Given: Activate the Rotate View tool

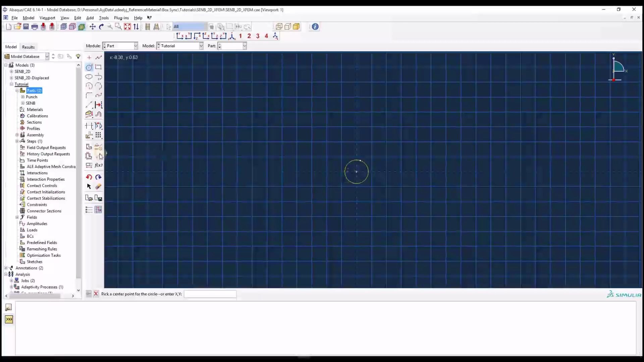Looking at the screenshot, I should tap(102, 26).
